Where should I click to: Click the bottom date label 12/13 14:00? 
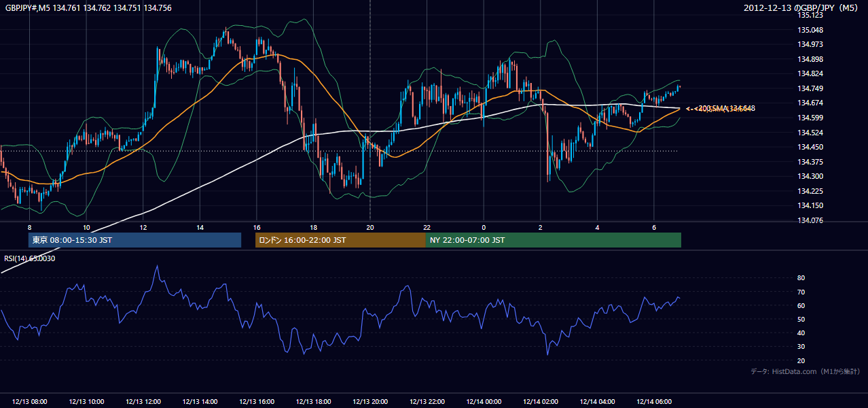pos(200,402)
